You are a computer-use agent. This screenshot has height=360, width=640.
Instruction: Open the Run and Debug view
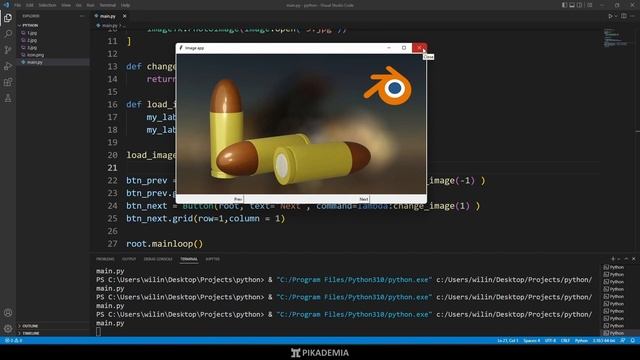(x=8, y=66)
